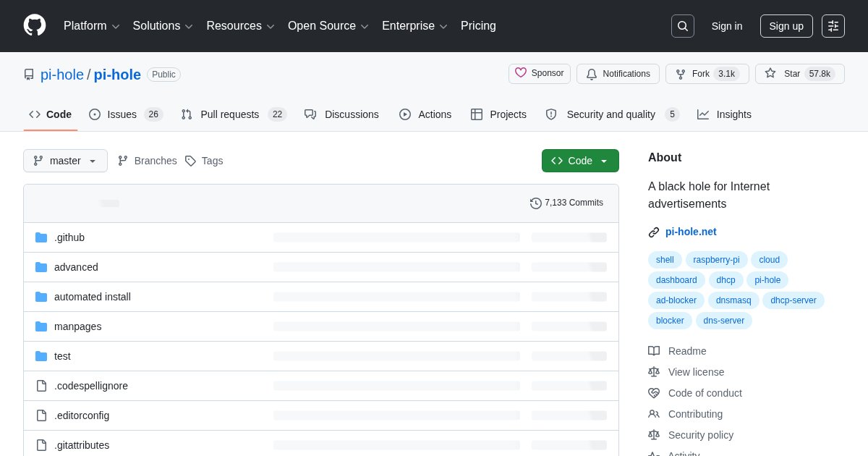
Task: Open the manpages folder name
Action: 78,326
